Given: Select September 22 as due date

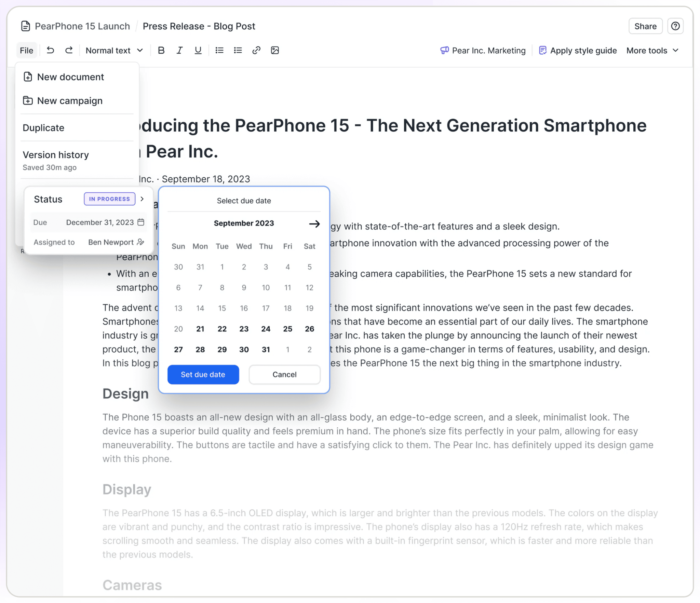Looking at the screenshot, I should click(221, 328).
